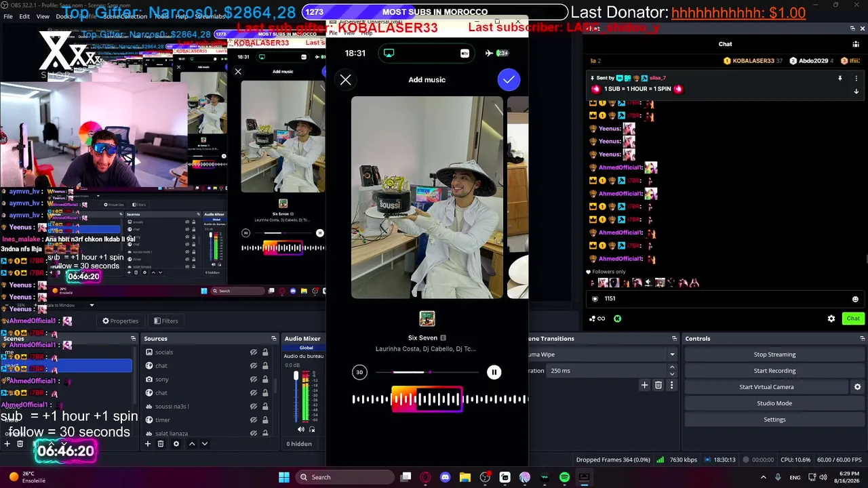Click the green Chat send button
This screenshot has height=488, width=868.
pyautogui.click(x=853, y=319)
